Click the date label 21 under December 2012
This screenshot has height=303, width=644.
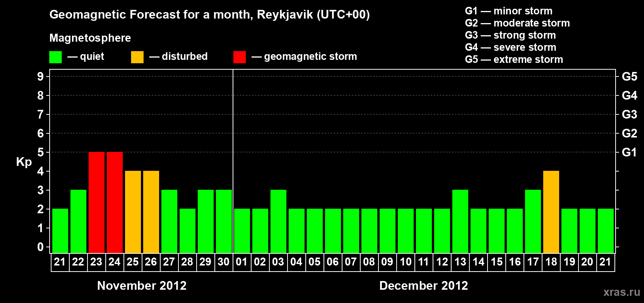click(x=605, y=262)
